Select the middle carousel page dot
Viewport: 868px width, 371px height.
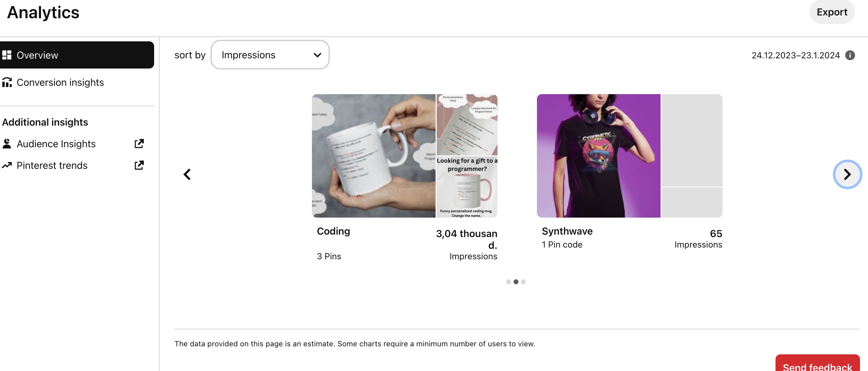516,281
